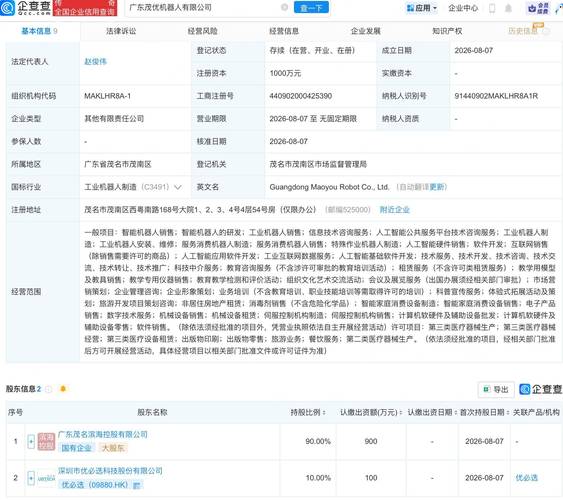Image resolution: width=563 pixels, height=500 pixels.
Task: Expand shareholder row 2 with plus button
Action: pos(31,478)
